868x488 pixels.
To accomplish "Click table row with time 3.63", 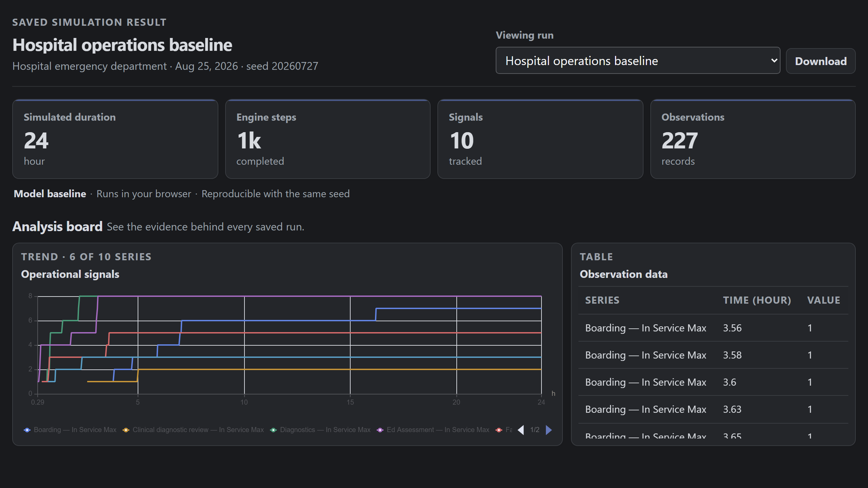I will 713,409.
